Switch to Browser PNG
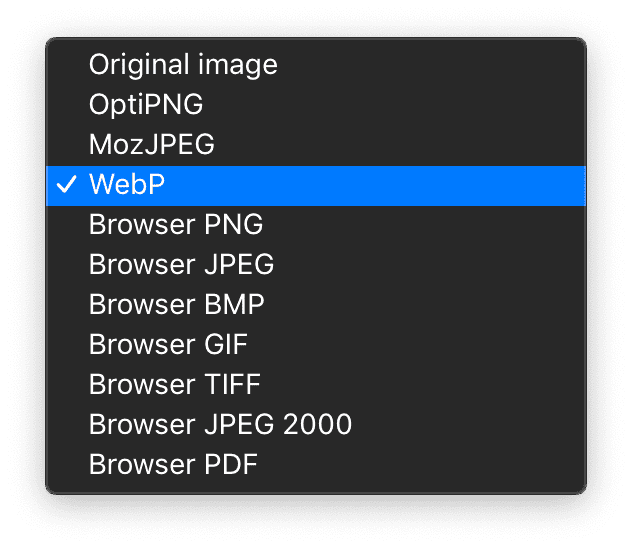 [176, 225]
